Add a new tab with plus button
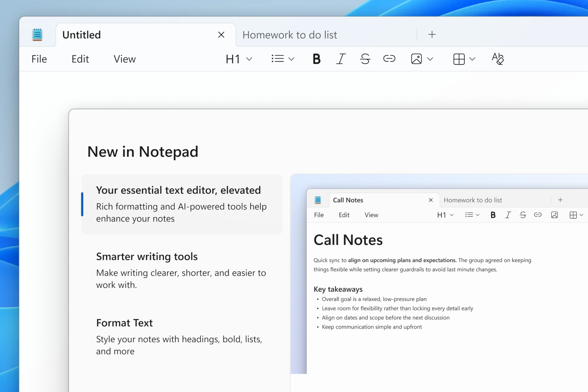This screenshot has width=588, height=392. [432, 35]
